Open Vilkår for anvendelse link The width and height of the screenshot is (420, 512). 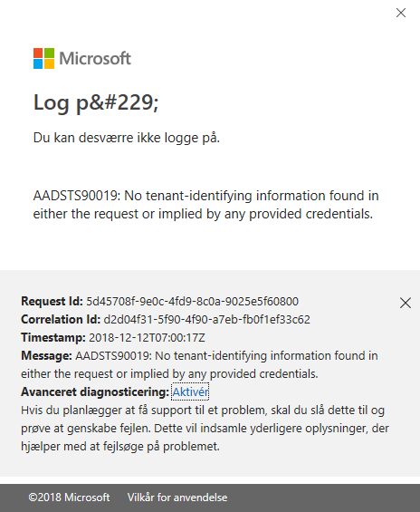[x=177, y=498]
